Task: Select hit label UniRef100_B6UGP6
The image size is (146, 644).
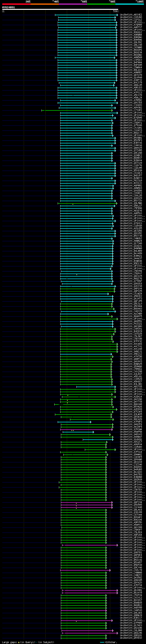Action: tap(131, 50)
